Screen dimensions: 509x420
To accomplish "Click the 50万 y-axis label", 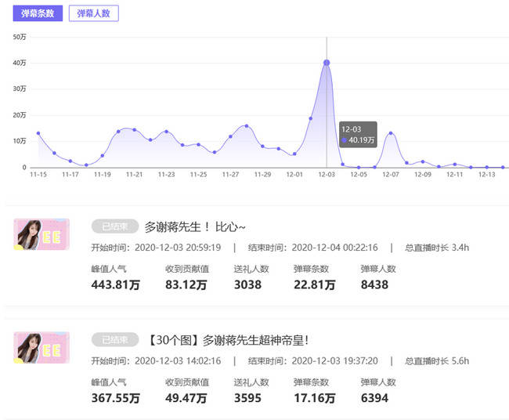I will coord(20,37).
